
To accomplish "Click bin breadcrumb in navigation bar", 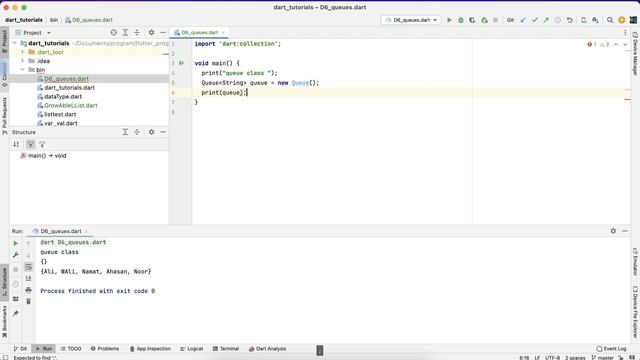I will coord(54,20).
